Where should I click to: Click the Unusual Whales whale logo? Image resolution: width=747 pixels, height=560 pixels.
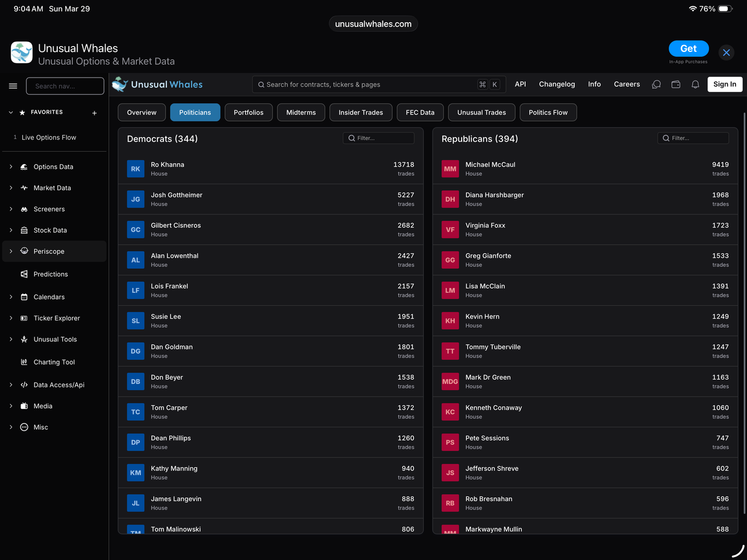[x=120, y=85]
